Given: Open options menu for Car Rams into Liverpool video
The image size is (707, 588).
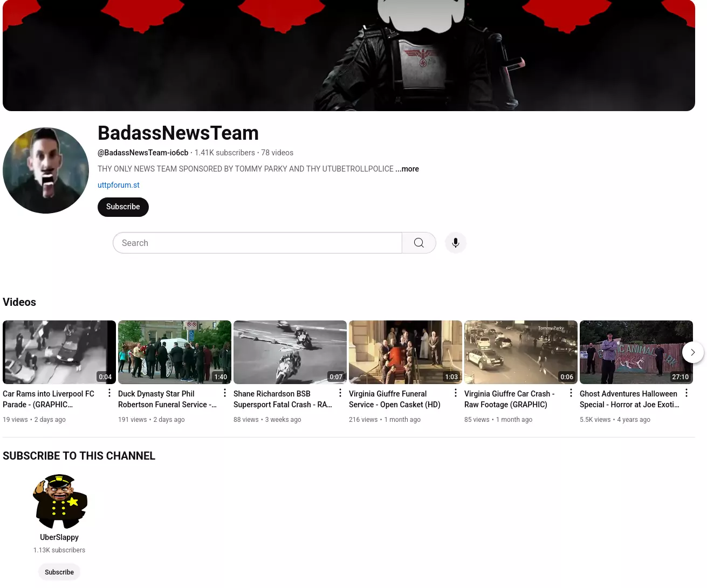Looking at the screenshot, I should [109, 393].
